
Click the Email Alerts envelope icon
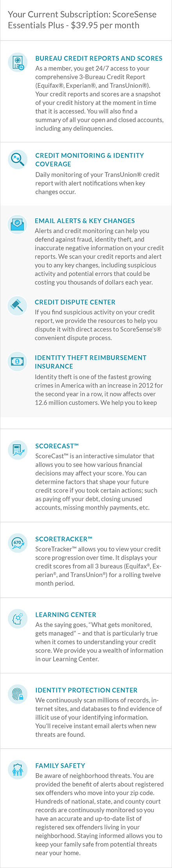(17, 224)
